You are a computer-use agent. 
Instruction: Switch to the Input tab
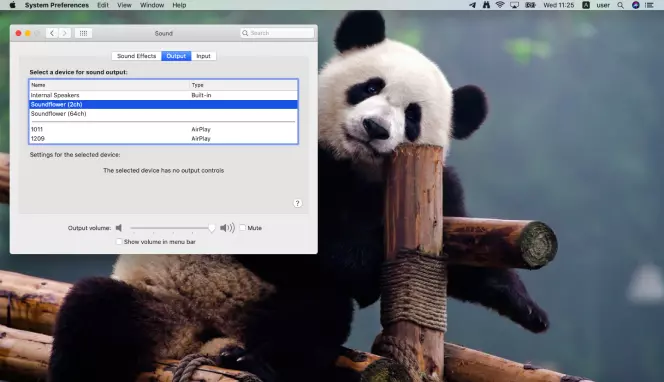(x=203, y=56)
